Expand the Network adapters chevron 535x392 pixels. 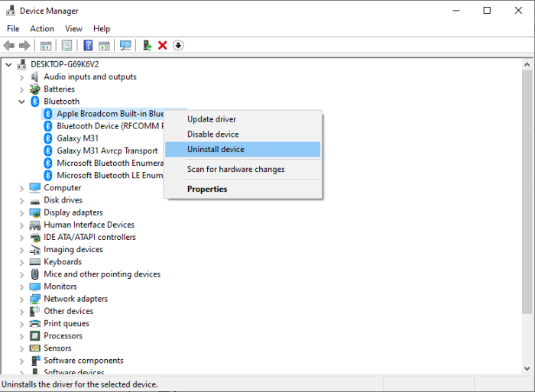click(x=21, y=300)
